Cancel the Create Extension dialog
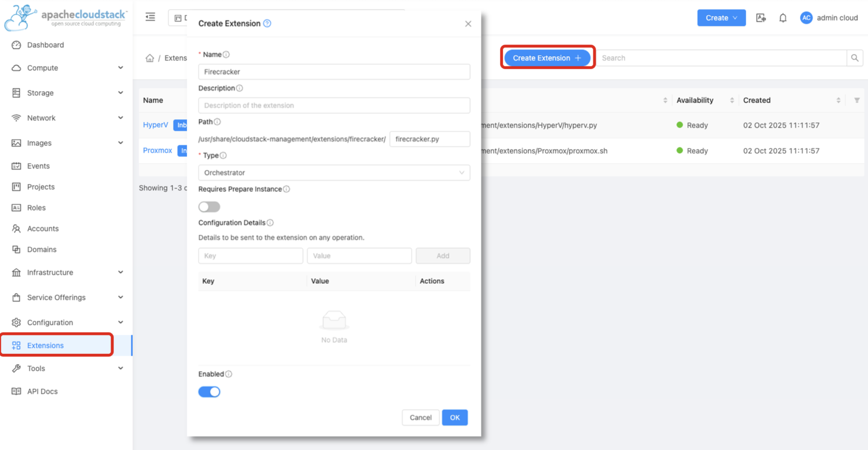 coord(420,417)
